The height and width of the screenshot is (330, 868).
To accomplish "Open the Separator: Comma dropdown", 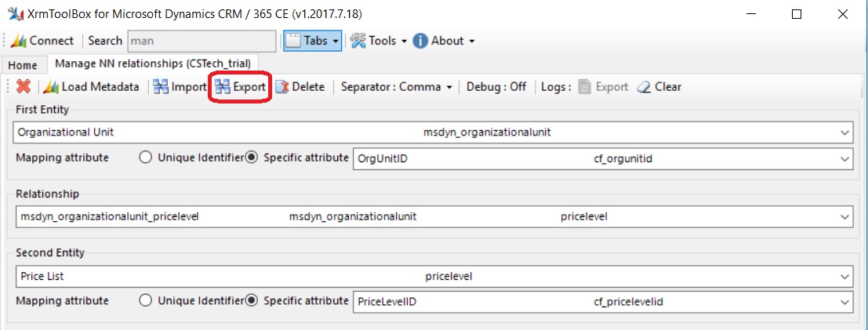I will tap(396, 87).
